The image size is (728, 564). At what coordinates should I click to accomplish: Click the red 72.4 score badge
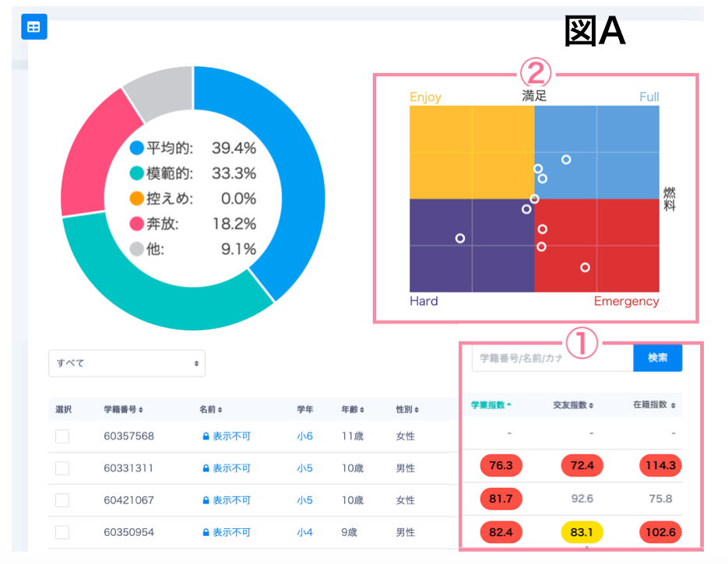pyautogui.click(x=582, y=465)
